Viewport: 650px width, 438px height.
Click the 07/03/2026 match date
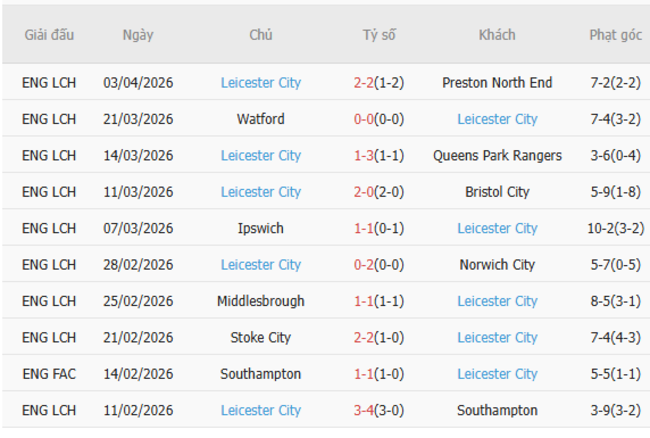(138, 228)
